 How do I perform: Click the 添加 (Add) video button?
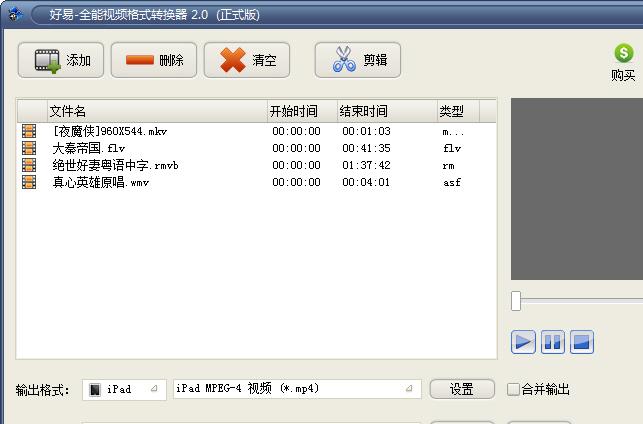tap(62, 60)
